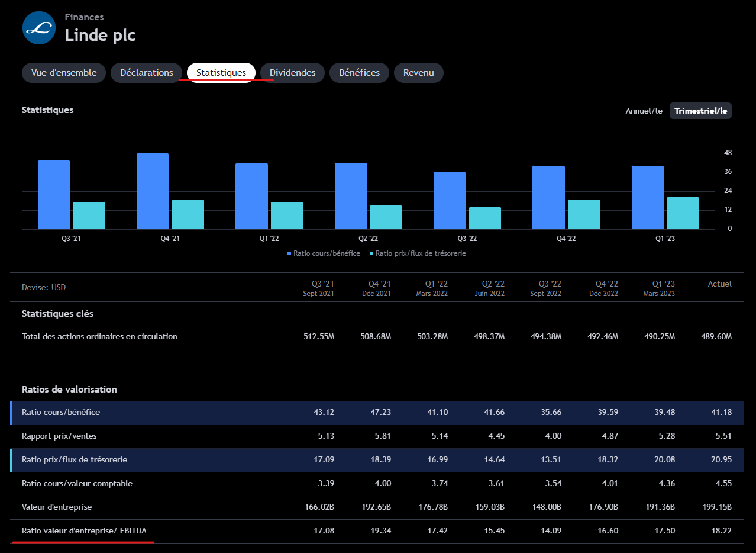Click the Linde plc logo icon
Image resolution: width=756 pixels, height=553 pixels.
pyautogui.click(x=38, y=28)
